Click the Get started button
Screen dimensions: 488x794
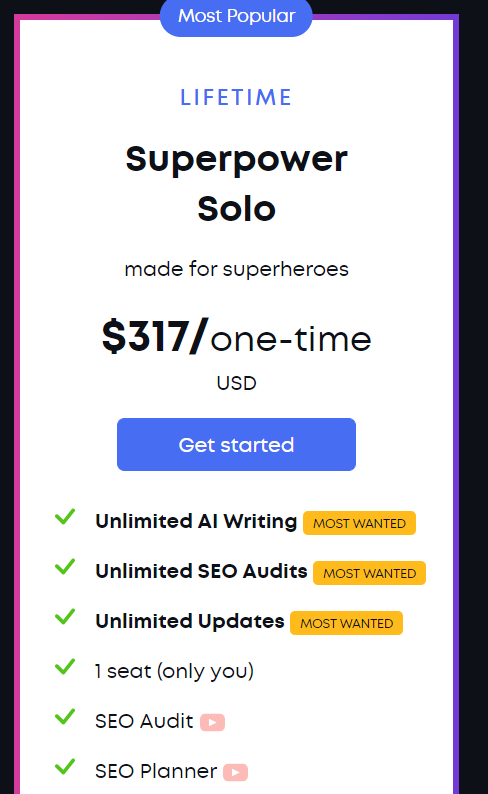(236, 445)
